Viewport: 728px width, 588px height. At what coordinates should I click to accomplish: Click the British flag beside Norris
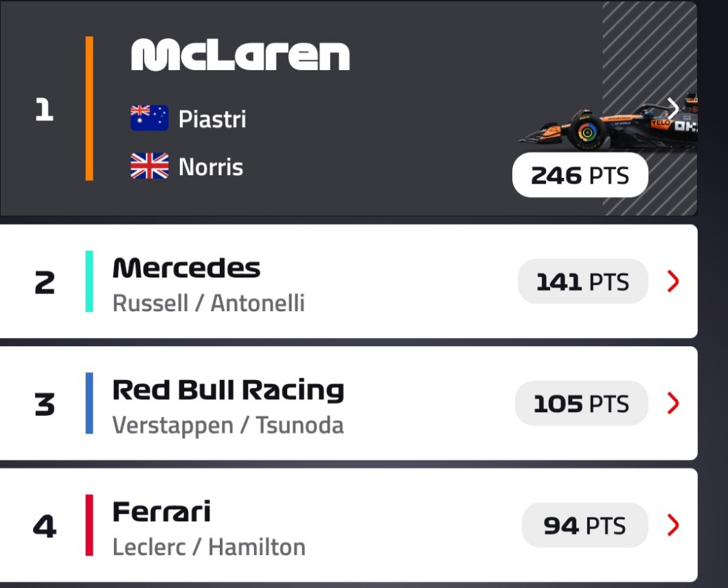pos(149,166)
